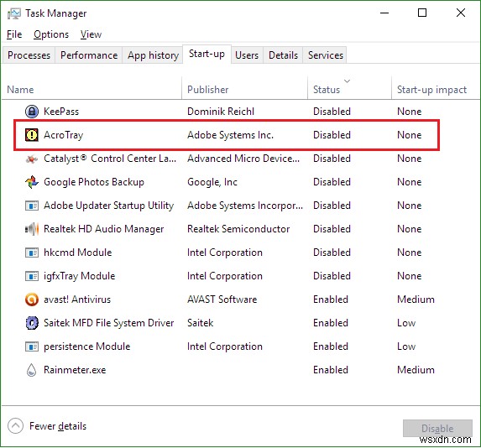Click the Fewer details link text
Screen dimensions: 481x448
click(58, 426)
